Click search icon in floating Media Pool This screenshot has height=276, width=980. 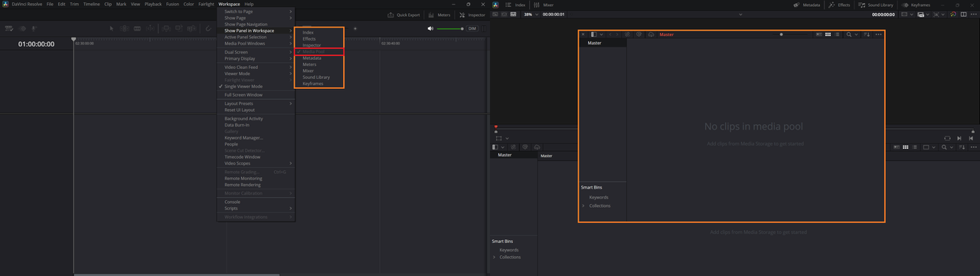tap(849, 34)
